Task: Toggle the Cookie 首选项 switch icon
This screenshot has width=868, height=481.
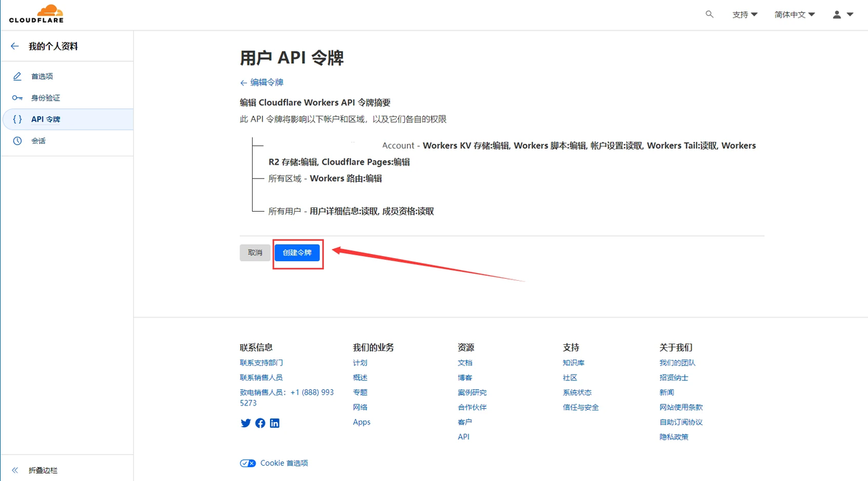Action: 248,464
